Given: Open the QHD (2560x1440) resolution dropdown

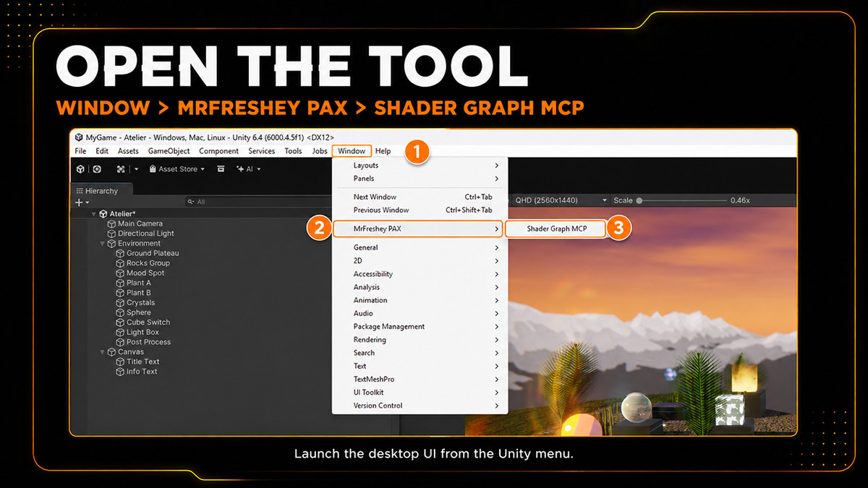Looking at the screenshot, I should click(x=560, y=200).
